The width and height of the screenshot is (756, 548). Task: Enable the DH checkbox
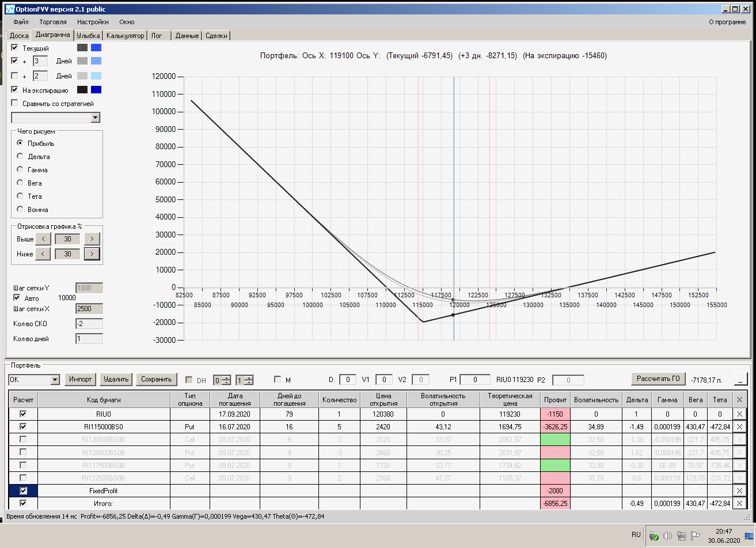point(189,380)
